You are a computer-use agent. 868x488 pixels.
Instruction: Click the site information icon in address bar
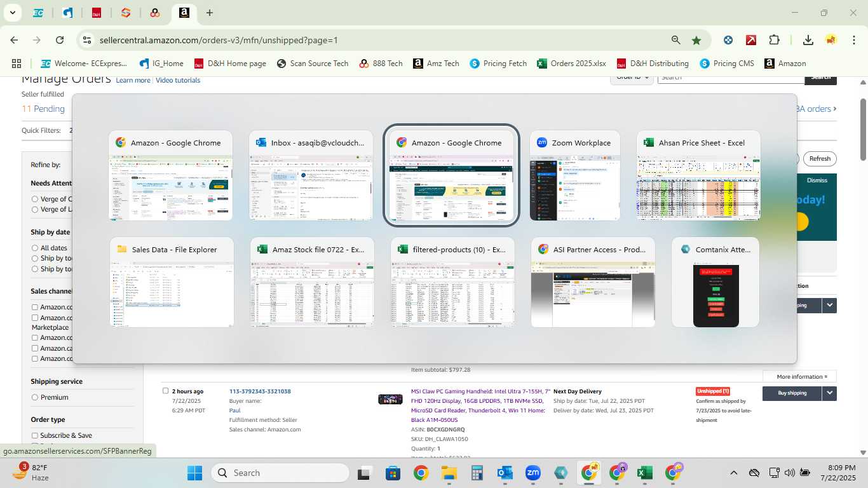point(87,40)
